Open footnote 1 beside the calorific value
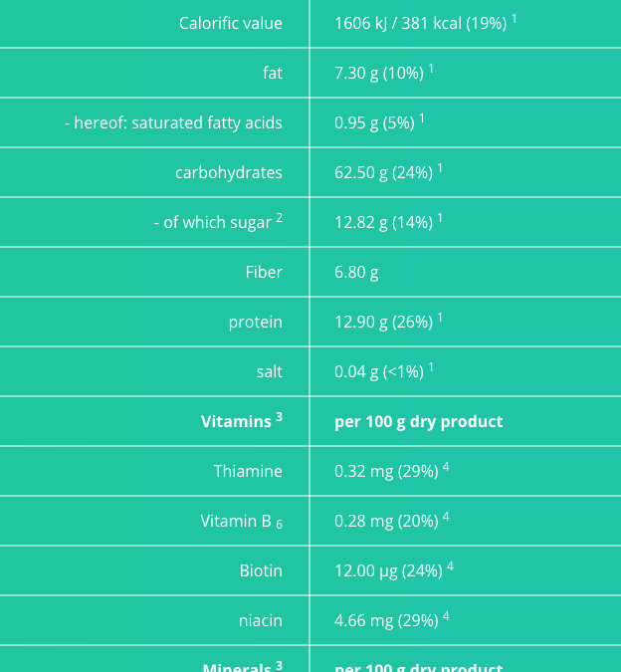 [515, 19]
